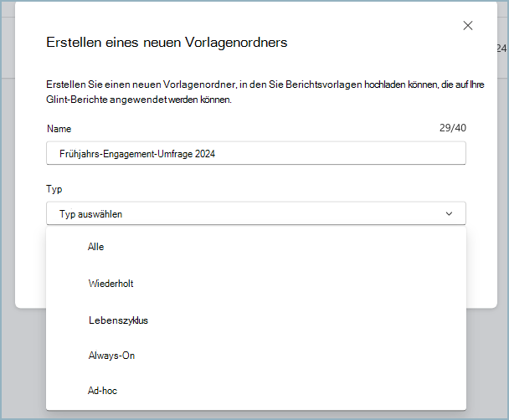The image size is (509, 420).
Task: Click the dialog title Erstellen eines neuen Vorlagenordners
Action: pos(167,43)
